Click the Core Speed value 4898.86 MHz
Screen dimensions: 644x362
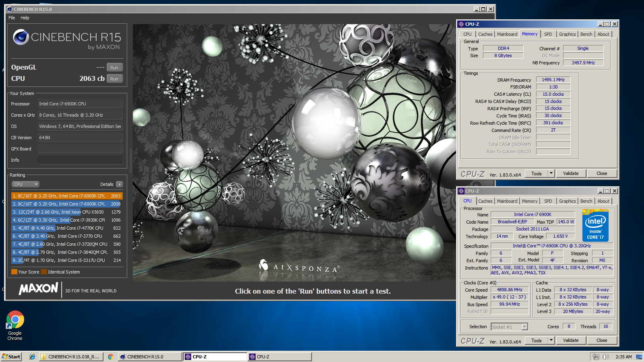pyautogui.click(x=510, y=290)
